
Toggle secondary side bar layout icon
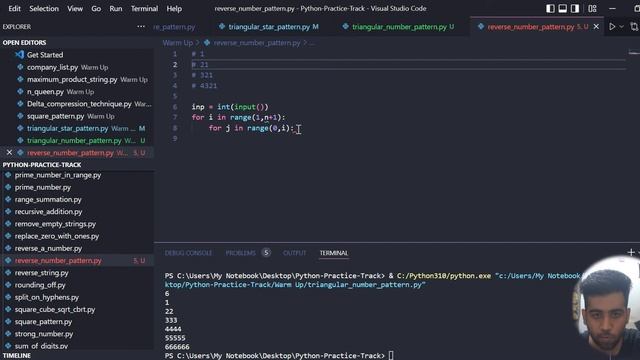pos(575,9)
